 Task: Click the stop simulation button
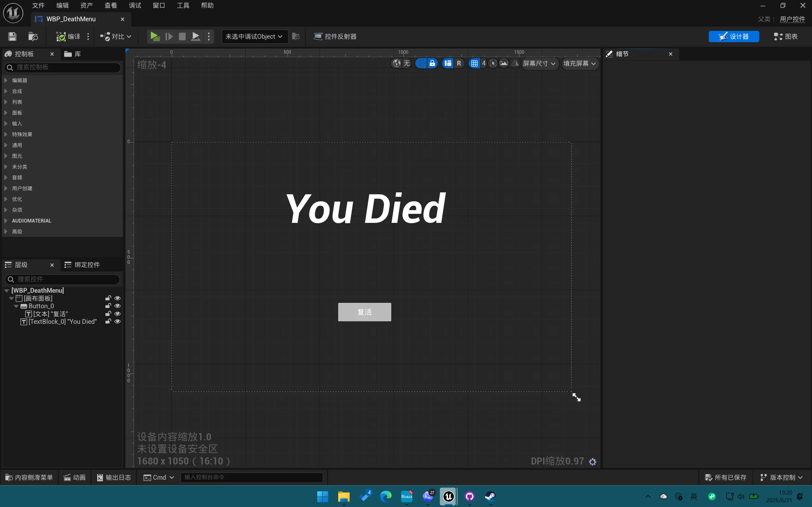coord(182,37)
